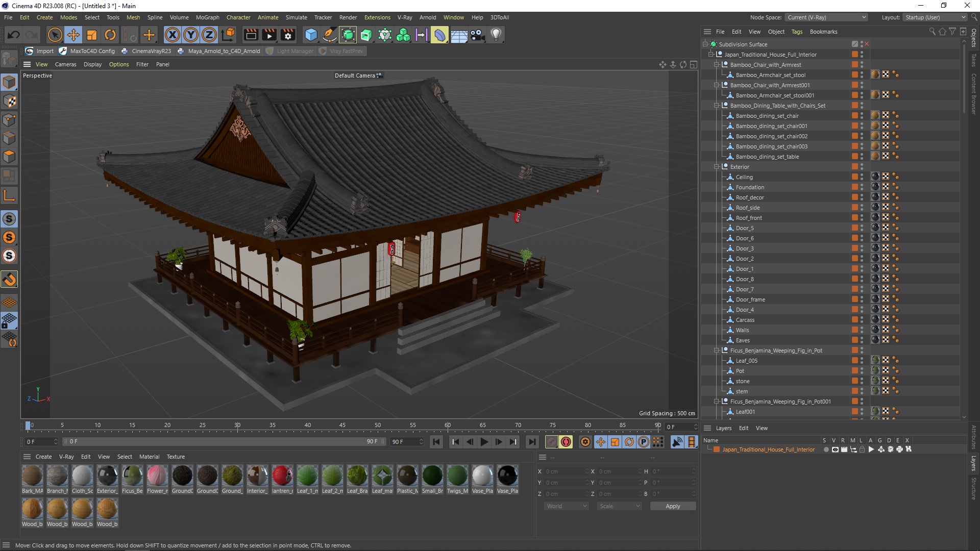Click the CinemaVrayR23 button

[x=146, y=51]
